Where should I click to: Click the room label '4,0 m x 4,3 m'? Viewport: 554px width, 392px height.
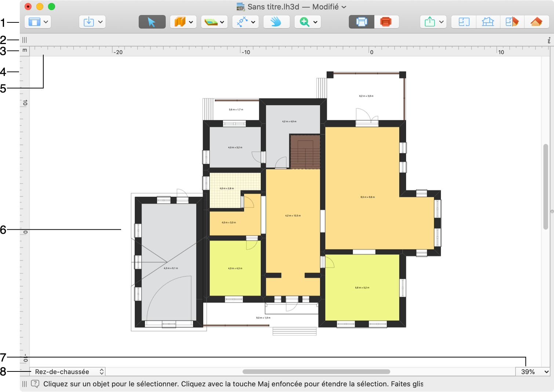(x=235, y=268)
